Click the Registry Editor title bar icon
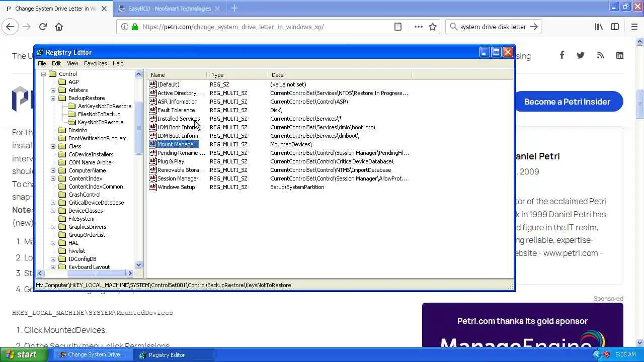 click(x=40, y=52)
